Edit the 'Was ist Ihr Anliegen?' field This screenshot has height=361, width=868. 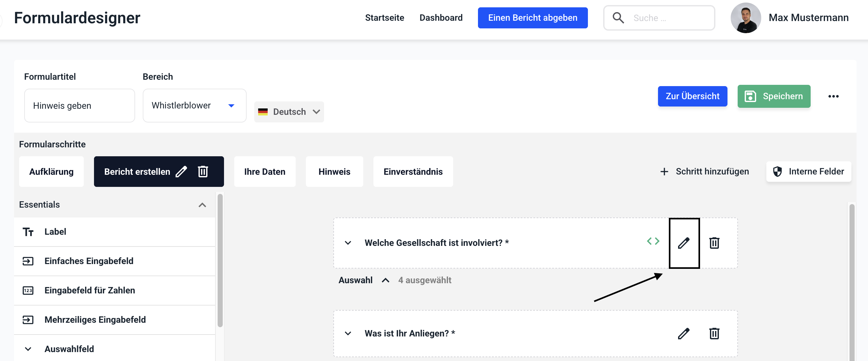(684, 333)
